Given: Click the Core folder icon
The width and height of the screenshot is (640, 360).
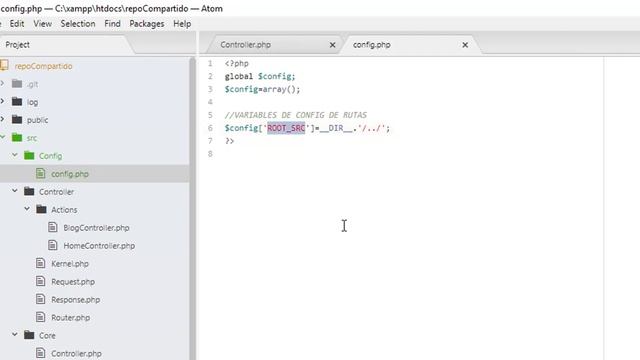Looking at the screenshot, I should pos(29,335).
